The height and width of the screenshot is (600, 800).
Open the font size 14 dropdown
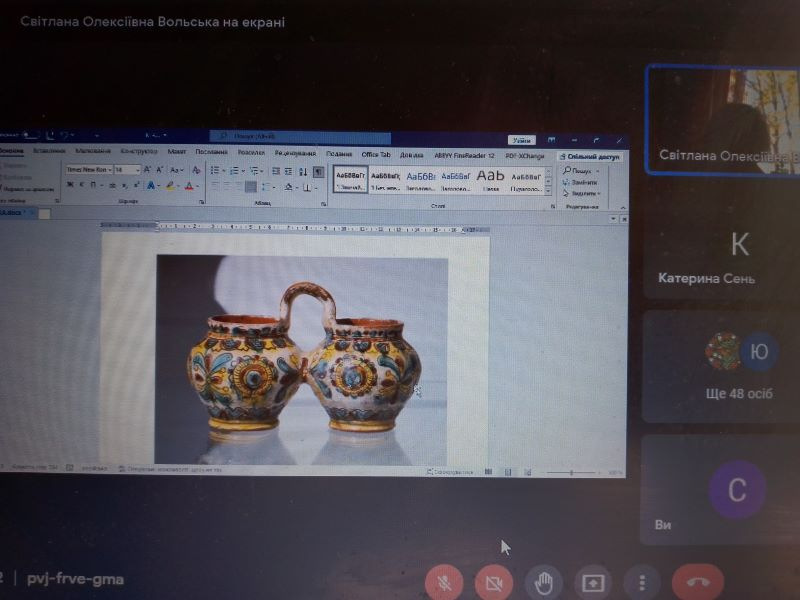pyautogui.click(x=137, y=169)
